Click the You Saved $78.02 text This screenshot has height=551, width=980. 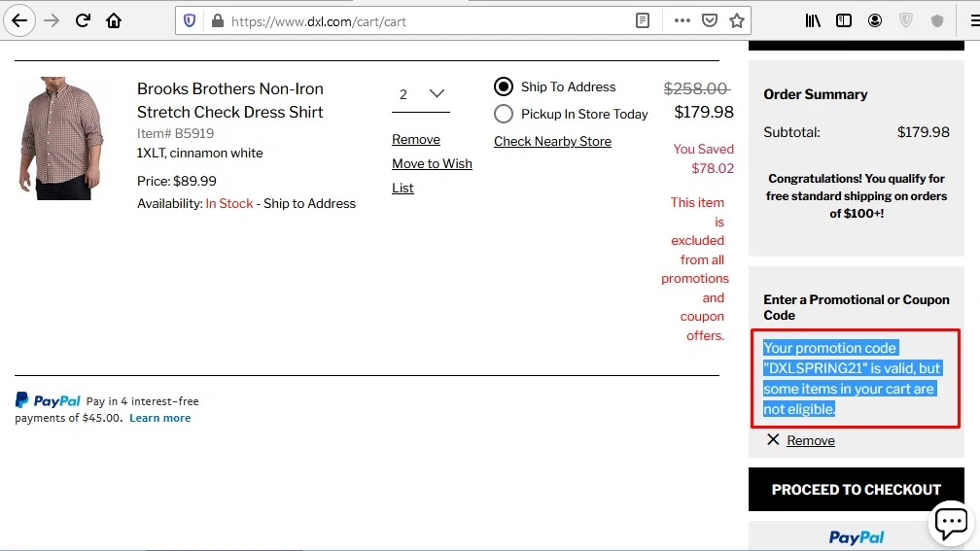point(703,158)
